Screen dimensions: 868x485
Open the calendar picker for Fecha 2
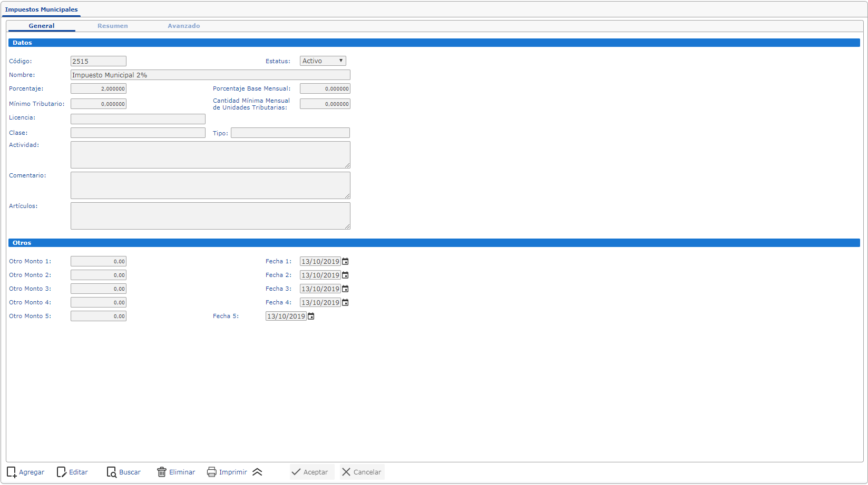pos(346,275)
